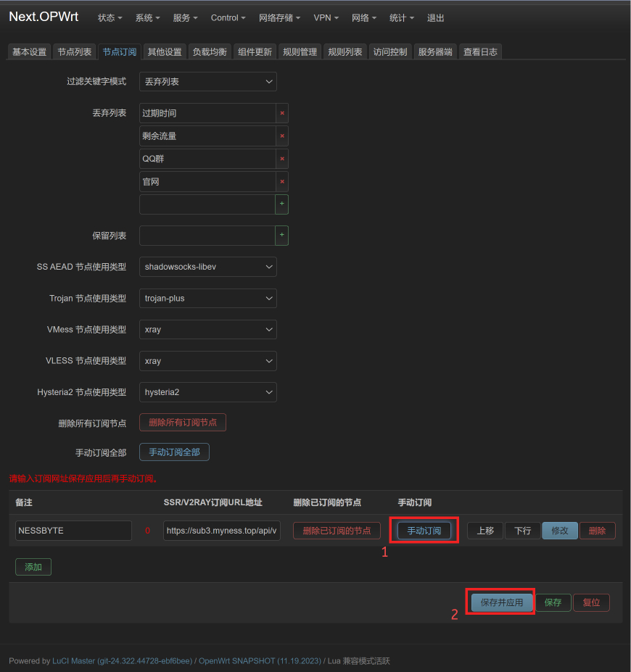Delete the QQ群 keyword entry
631x672 pixels.
click(x=282, y=159)
